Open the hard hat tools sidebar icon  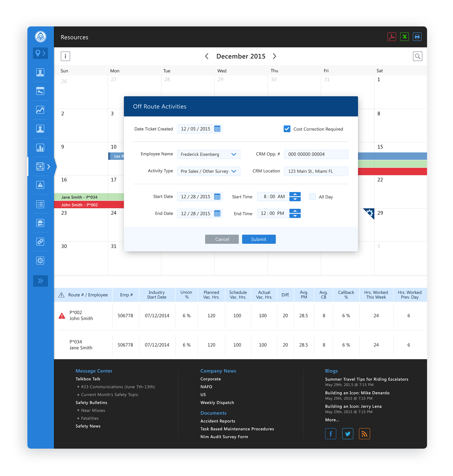[x=40, y=223]
